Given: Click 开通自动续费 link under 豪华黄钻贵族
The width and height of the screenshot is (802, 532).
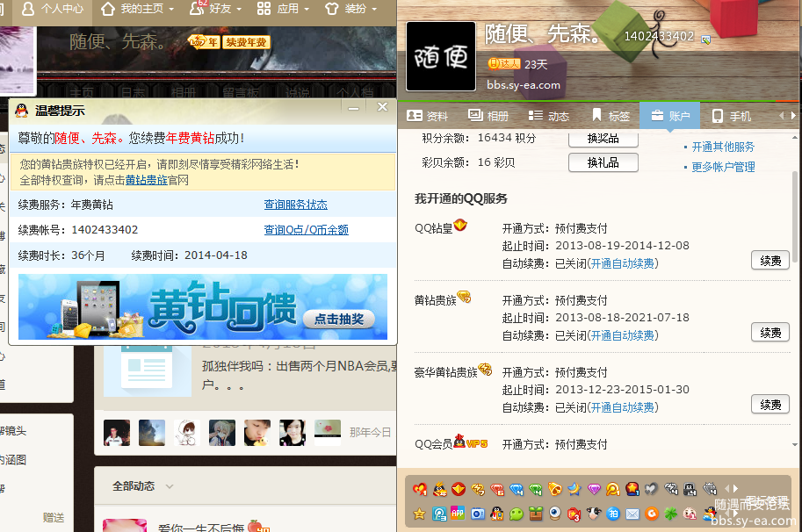Looking at the screenshot, I should 623,407.
